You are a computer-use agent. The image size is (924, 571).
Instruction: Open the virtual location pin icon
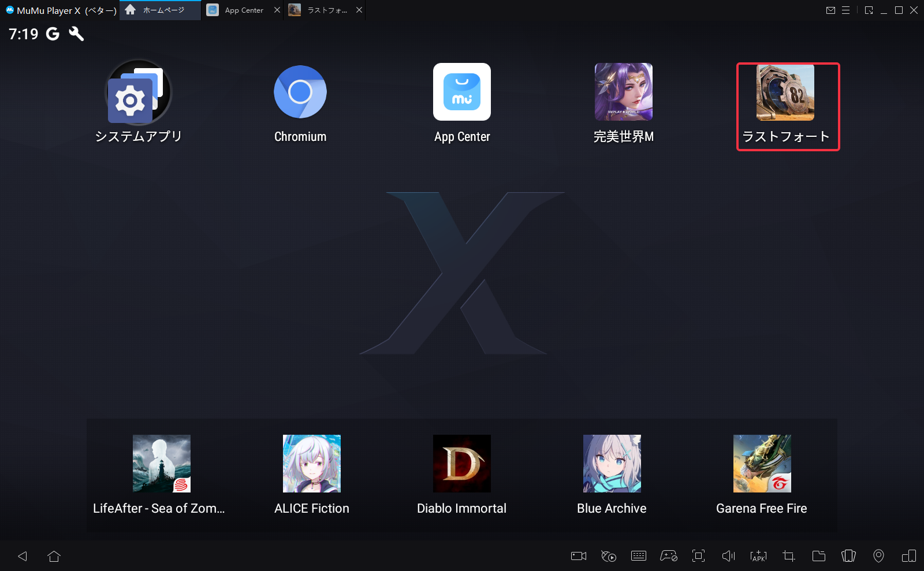coord(878,556)
